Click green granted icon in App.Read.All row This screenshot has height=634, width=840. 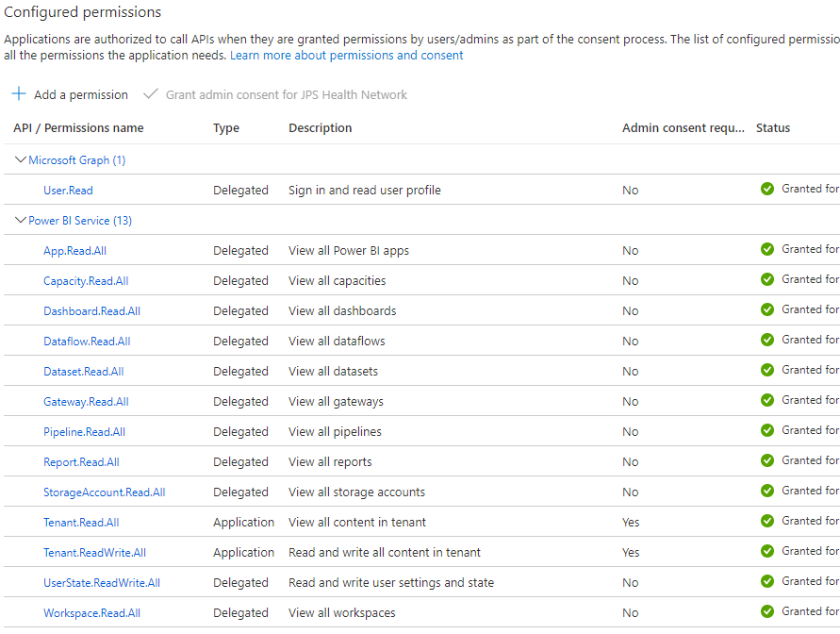(x=767, y=249)
